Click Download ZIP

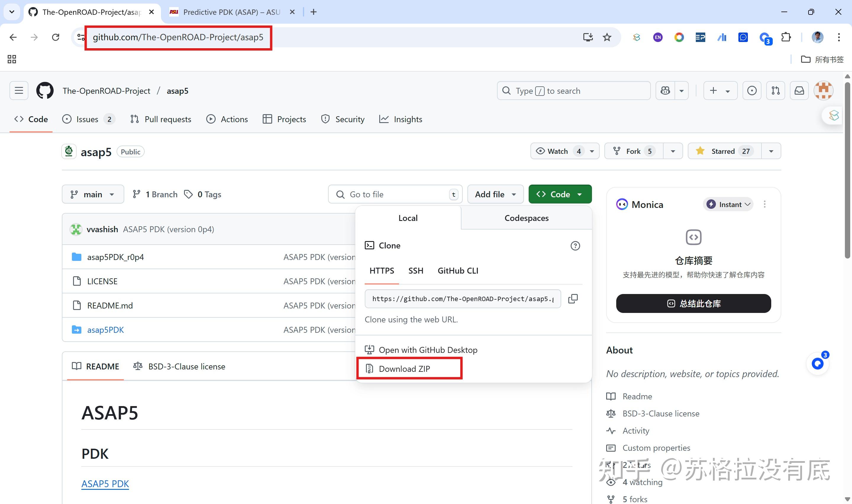tap(404, 369)
